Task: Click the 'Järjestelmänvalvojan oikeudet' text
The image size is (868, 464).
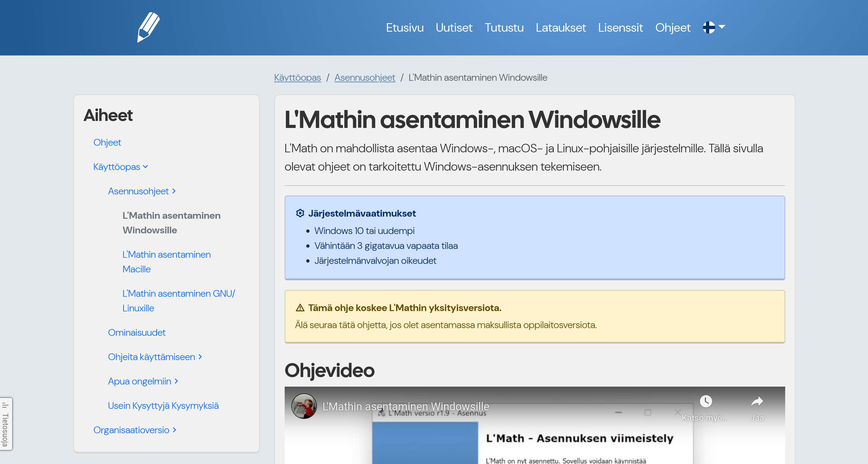Action: pos(375,261)
